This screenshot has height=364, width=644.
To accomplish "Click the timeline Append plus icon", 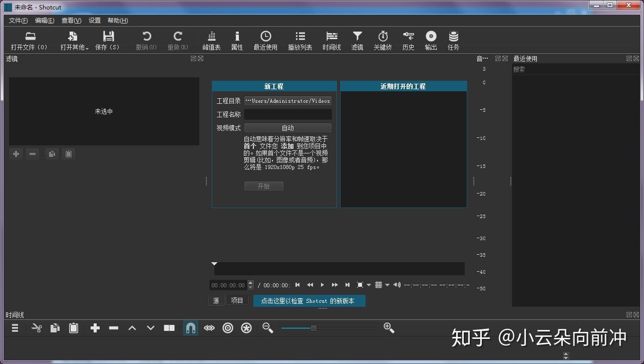I will pyautogui.click(x=95, y=328).
